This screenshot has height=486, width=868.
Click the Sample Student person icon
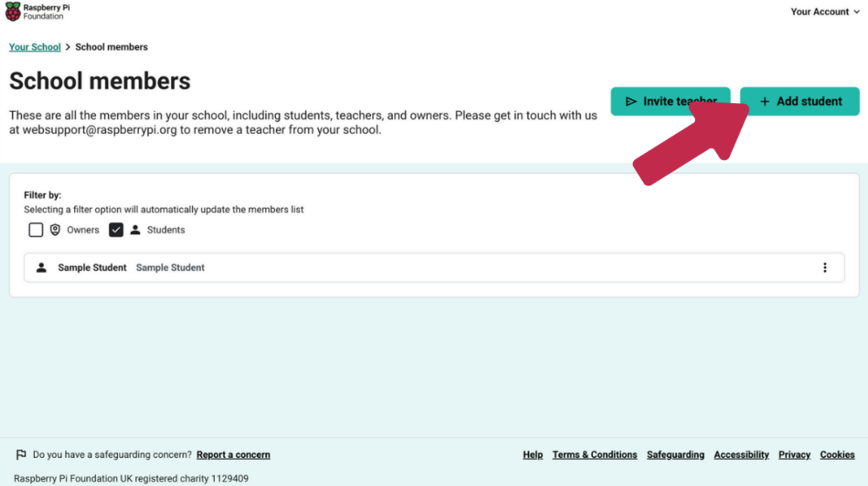pyautogui.click(x=41, y=267)
